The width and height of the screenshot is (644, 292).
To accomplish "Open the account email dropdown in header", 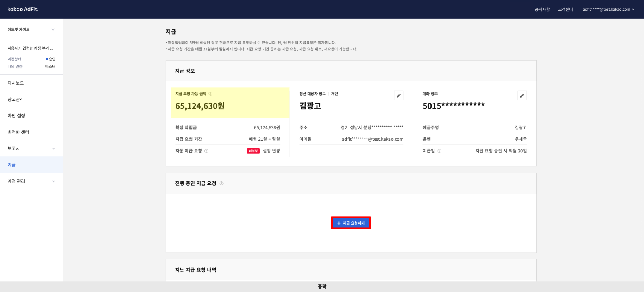I will click(x=608, y=10).
